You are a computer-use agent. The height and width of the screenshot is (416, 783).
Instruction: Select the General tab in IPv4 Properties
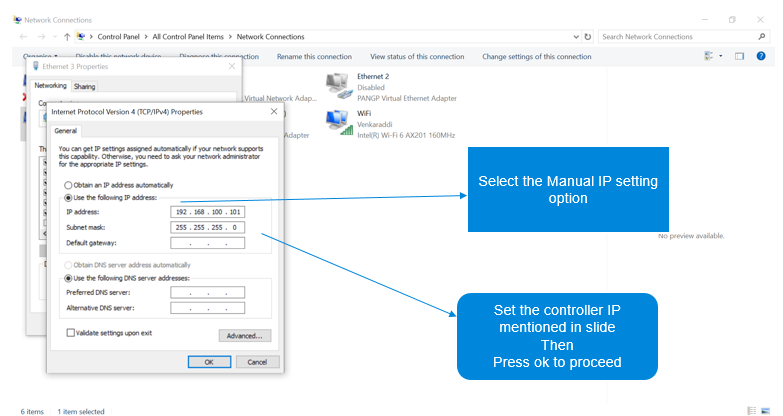click(65, 131)
